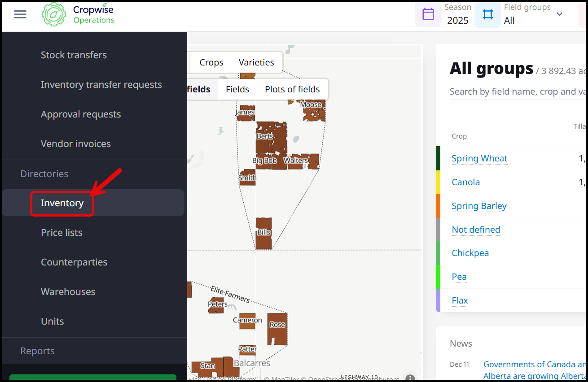Expand the Field groups dropdown chevron

tap(559, 14)
